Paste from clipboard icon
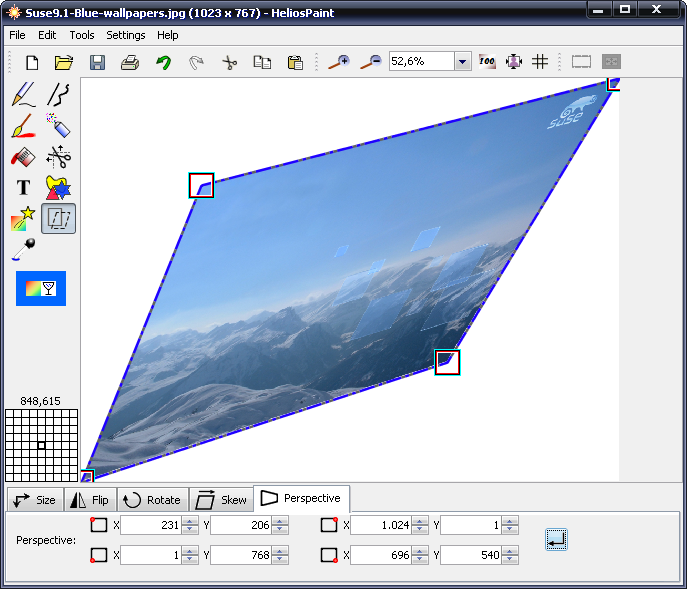 [295, 62]
